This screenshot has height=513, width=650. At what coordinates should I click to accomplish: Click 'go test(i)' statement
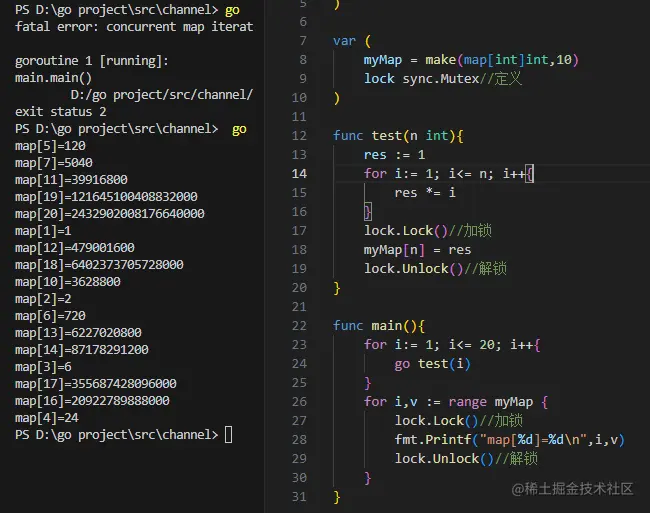(432, 364)
